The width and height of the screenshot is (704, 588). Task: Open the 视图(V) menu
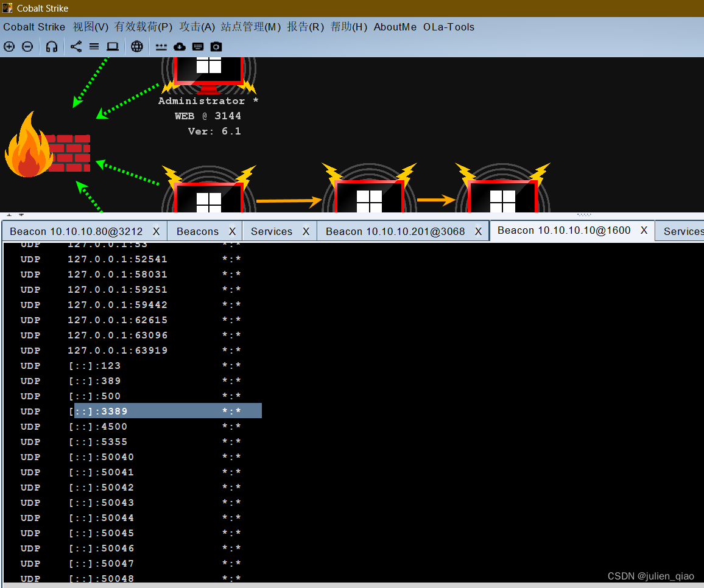tap(91, 27)
